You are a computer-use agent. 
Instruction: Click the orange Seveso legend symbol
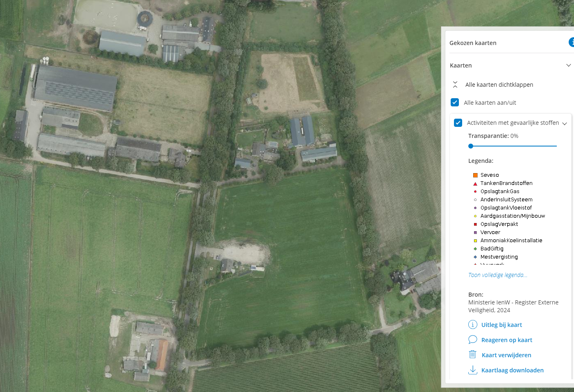click(x=475, y=175)
